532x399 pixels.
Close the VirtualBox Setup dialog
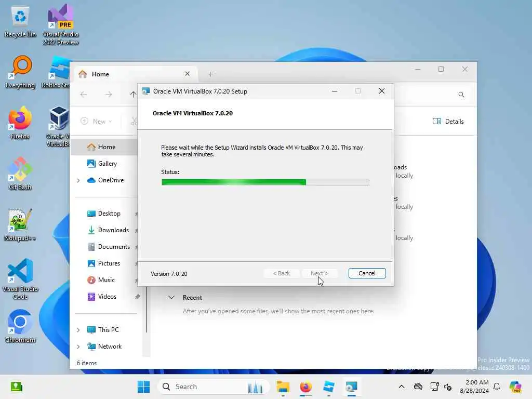382,91
